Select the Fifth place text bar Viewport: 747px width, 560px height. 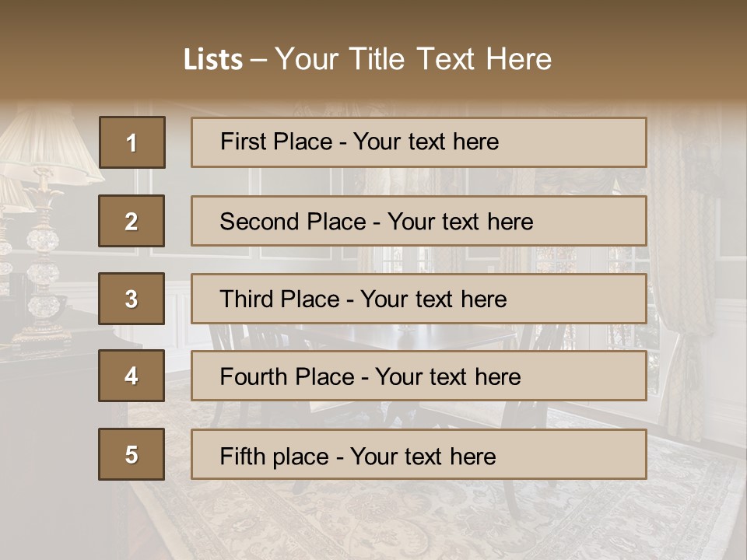click(x=419, y=454)
